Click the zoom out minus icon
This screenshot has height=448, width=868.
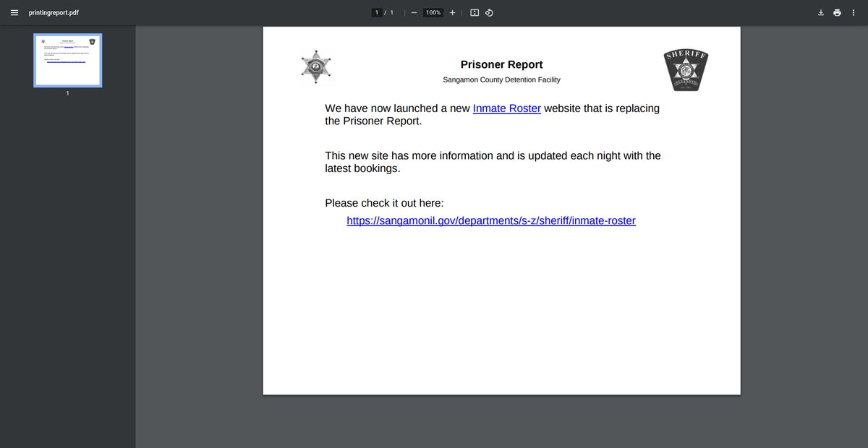point(414,12)
